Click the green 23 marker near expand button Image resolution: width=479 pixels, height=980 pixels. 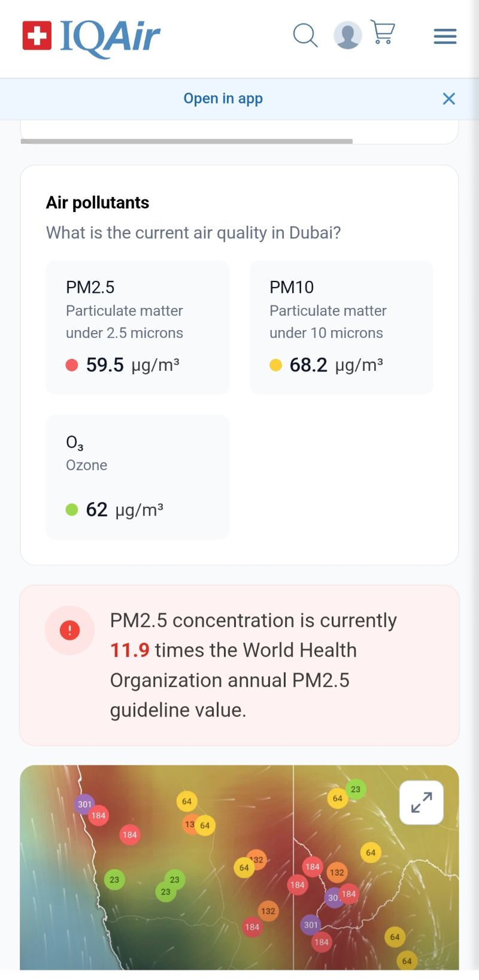pyautogui.click(x=356, y=789)
